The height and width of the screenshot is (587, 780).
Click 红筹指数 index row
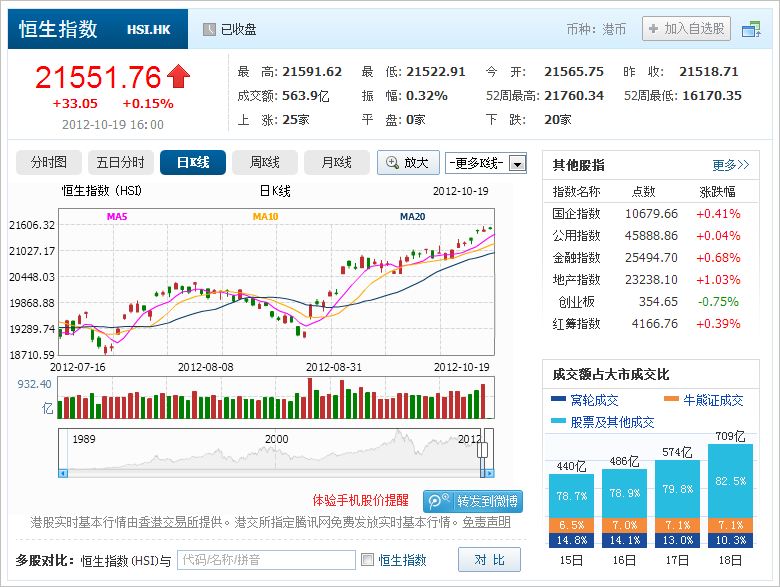click(x=651, y=324)
